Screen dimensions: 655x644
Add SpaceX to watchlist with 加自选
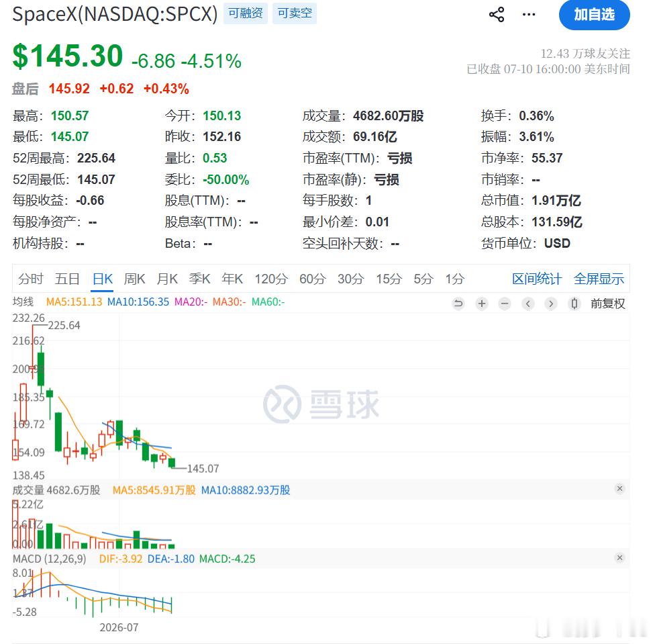[x=594, y=15]
